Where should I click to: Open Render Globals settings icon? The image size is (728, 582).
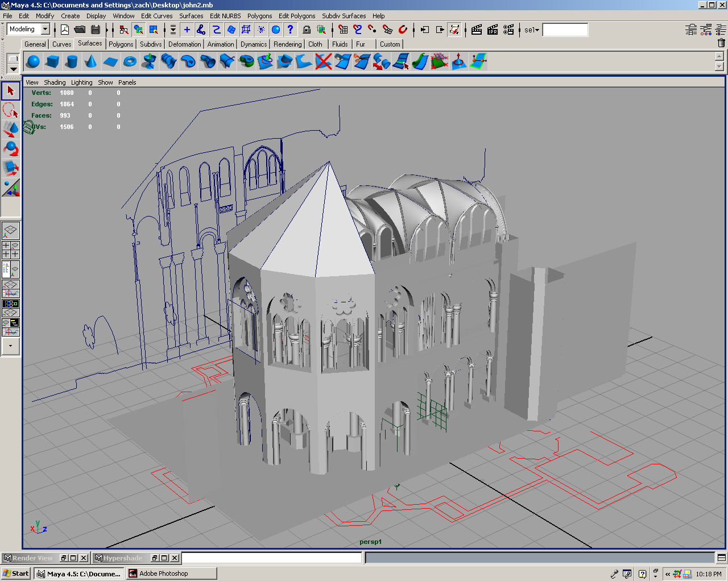tap(508, 30)
